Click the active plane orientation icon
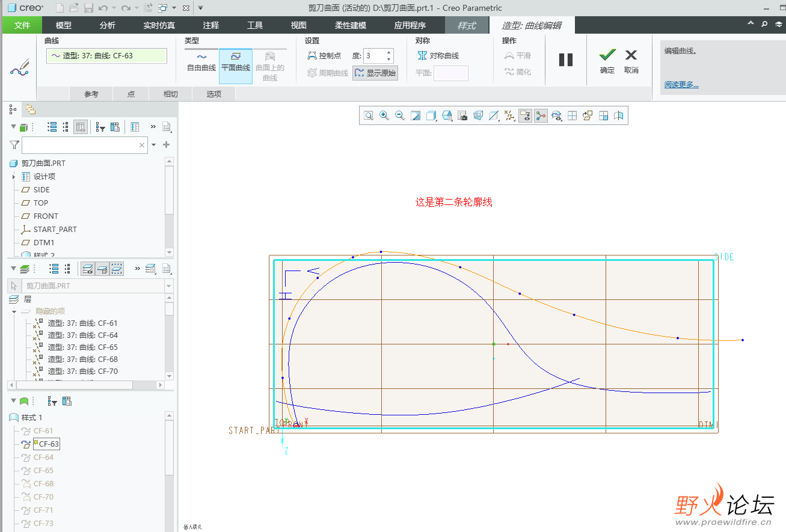Screen dimensions: 786x532 588,115
